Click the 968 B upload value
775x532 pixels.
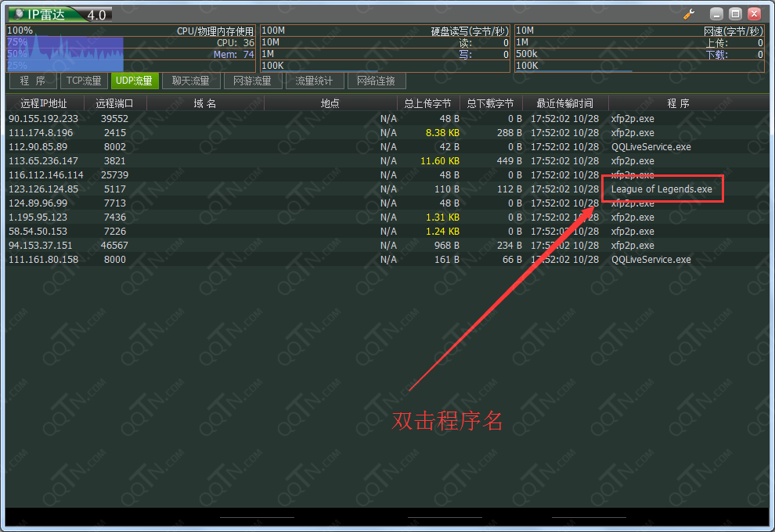pyautogui.click(x=447, y=246)
